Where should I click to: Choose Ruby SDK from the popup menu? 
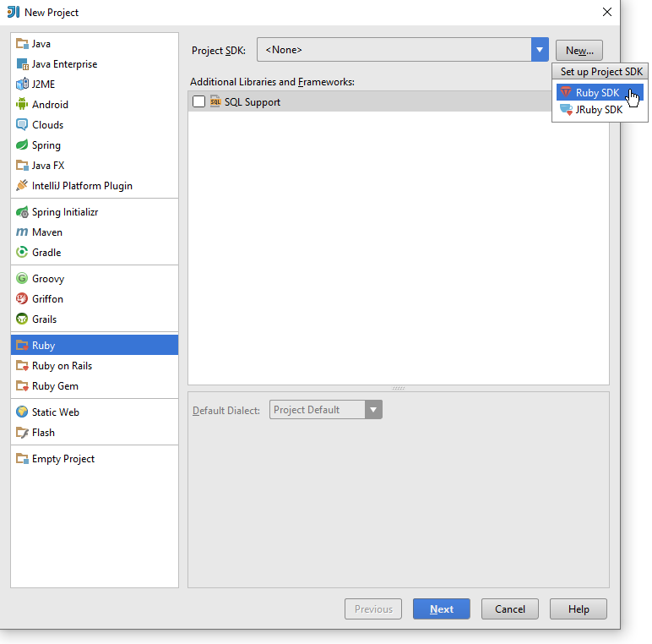pos(600,92)
